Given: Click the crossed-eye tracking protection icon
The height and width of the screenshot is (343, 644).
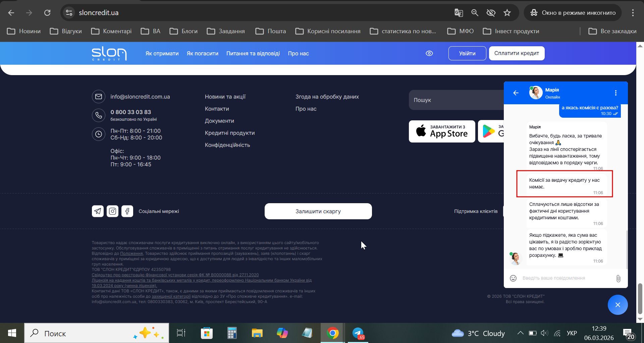Looking at the screenshot, I should click(x=491, y=13).
